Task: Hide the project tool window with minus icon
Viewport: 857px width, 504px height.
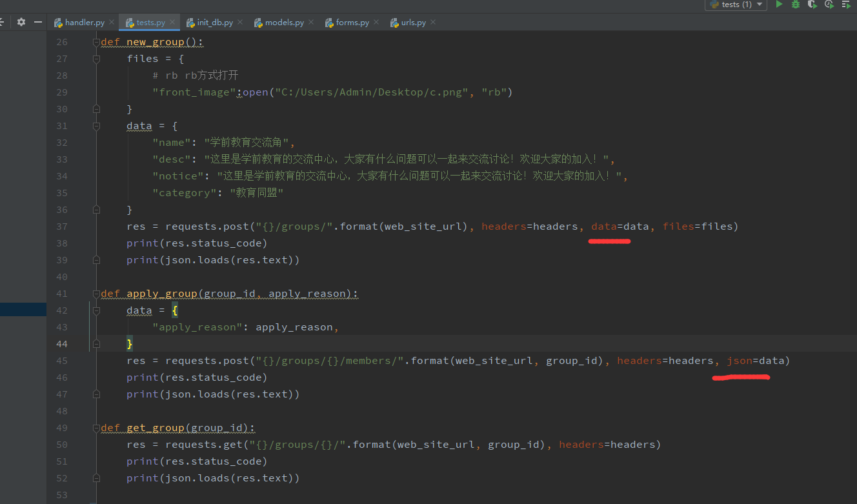Action: pyautogui.click(x=38, y=22)
